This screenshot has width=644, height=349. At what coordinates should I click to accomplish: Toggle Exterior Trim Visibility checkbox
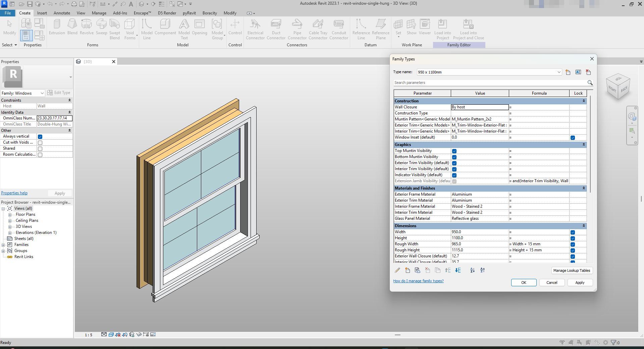point(454,163)
